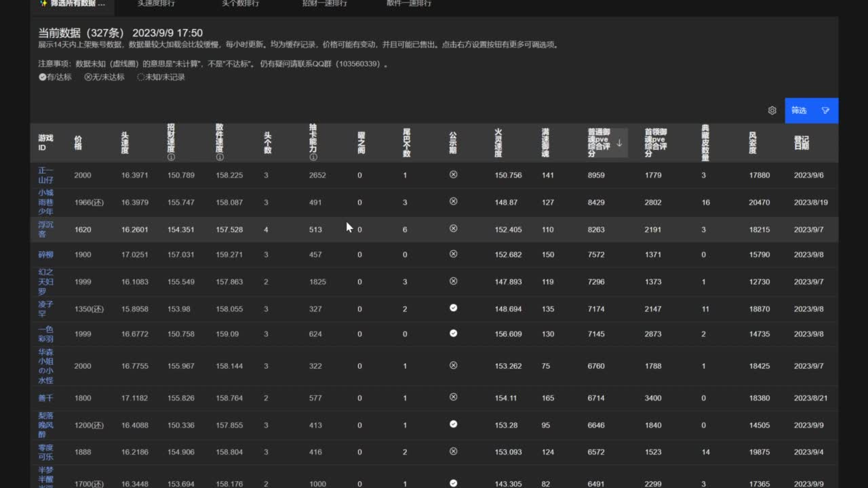This screenshot has width=868, height=488.
Task: Click the 火灵速度 value 156.609
Action: [509, 334]
